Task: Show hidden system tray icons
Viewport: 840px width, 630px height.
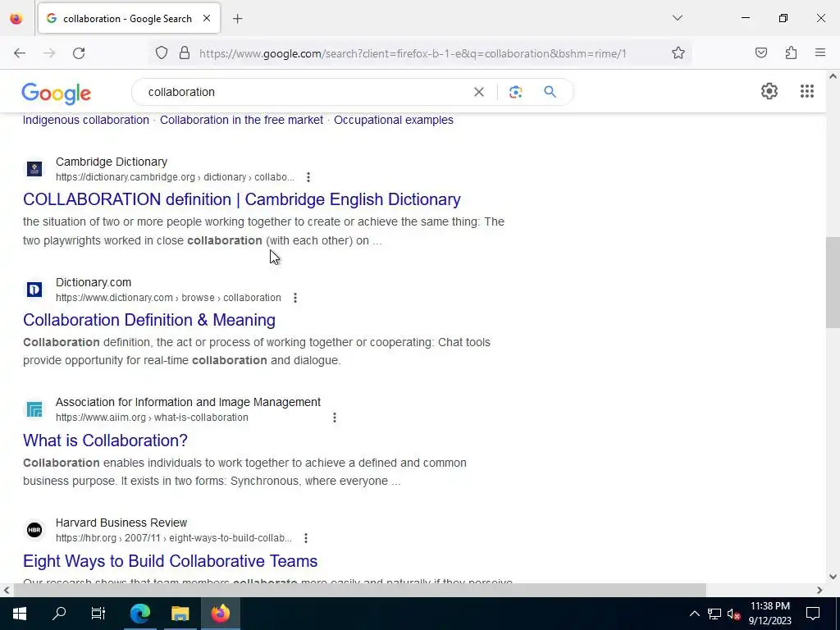Action: [x=694, y=614]
